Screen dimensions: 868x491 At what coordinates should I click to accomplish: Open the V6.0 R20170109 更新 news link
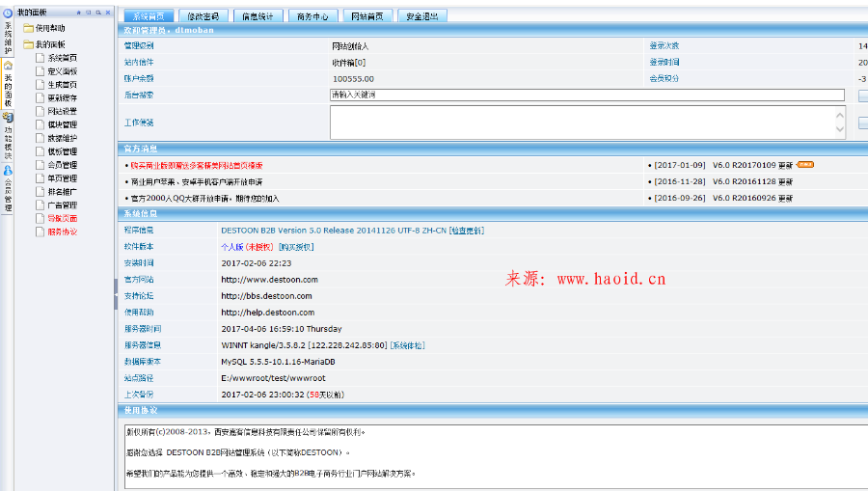(x=753, y=165)
